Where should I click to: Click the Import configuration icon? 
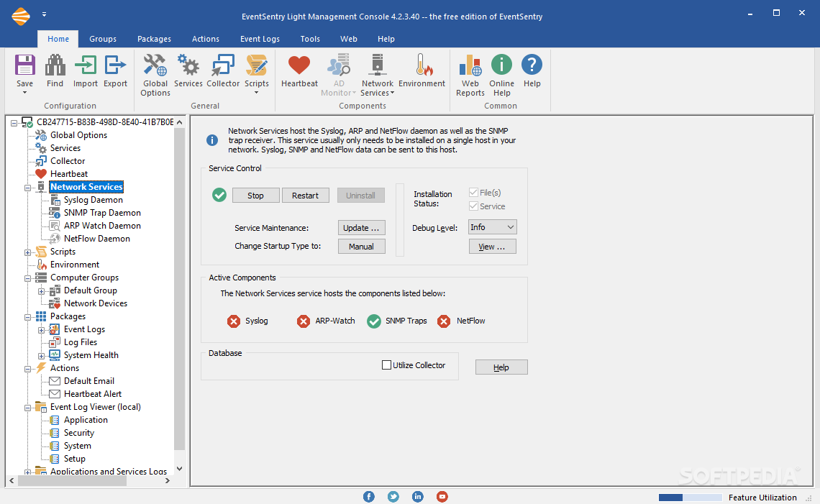[86, 65]
